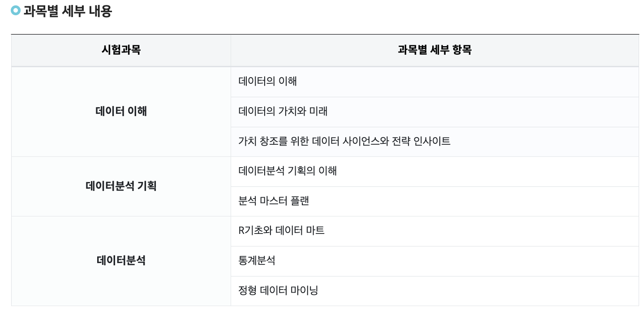Click the 데이터분석 subject cell
The image size is (644, 311).
121,261
